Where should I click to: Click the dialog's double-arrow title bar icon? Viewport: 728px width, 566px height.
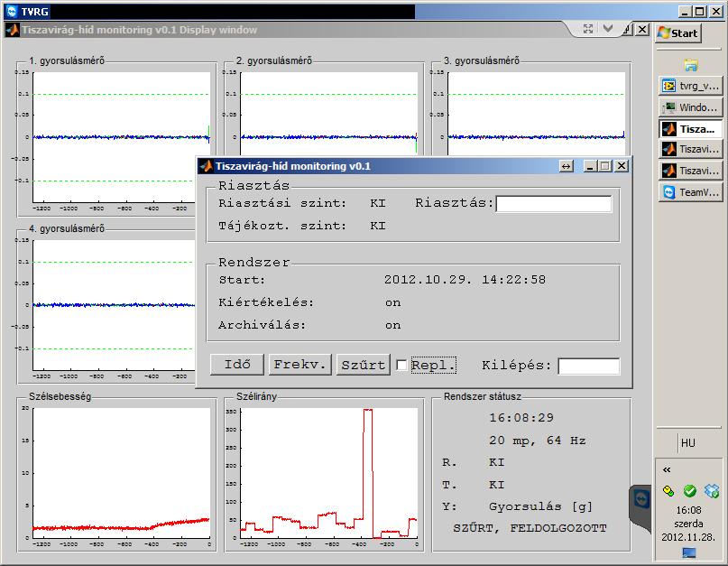click(566, 166)
